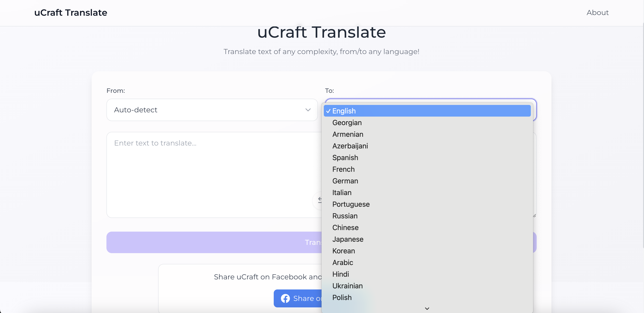Choose Spanish from the list
This screenshot has width=644, height=313.
tap(345, 157)
